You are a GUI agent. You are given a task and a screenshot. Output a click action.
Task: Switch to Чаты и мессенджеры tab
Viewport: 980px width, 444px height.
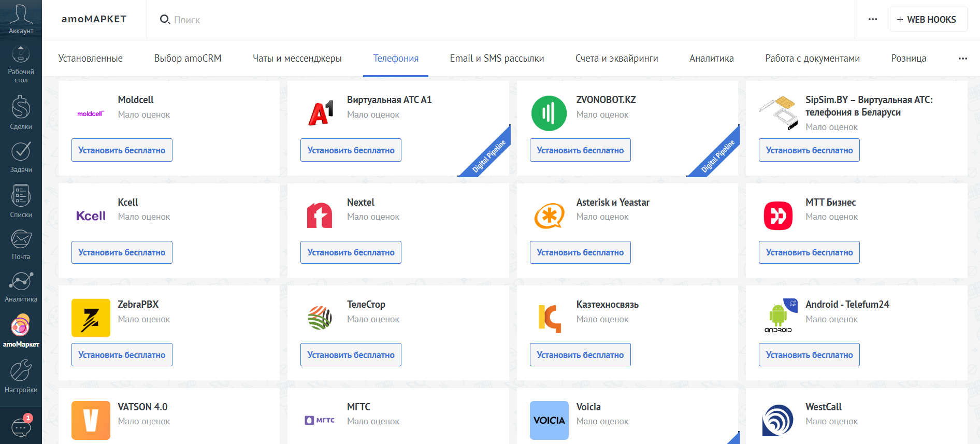tap(297, 59)
